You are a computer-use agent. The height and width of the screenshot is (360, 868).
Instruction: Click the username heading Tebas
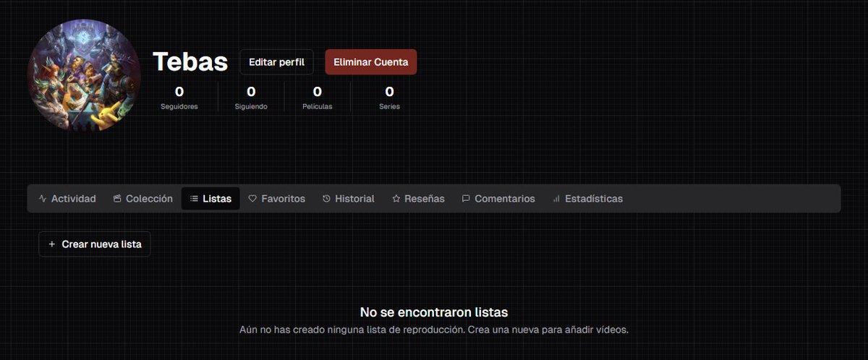tap(190, 61)
